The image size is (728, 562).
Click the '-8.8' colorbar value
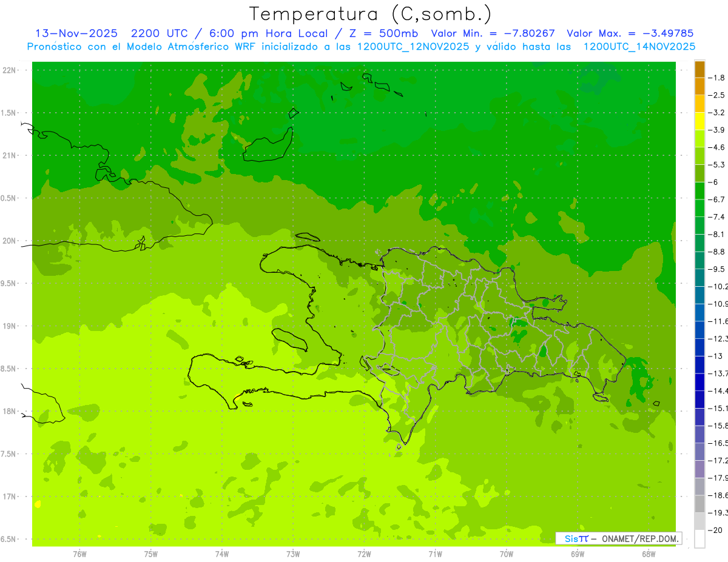pyautogui.click(x=717, y=252)
